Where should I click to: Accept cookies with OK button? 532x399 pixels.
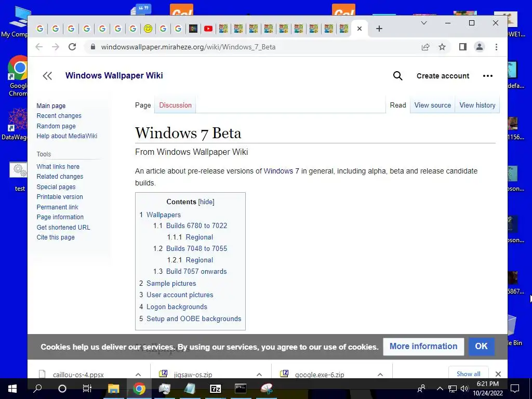[481, 347]
